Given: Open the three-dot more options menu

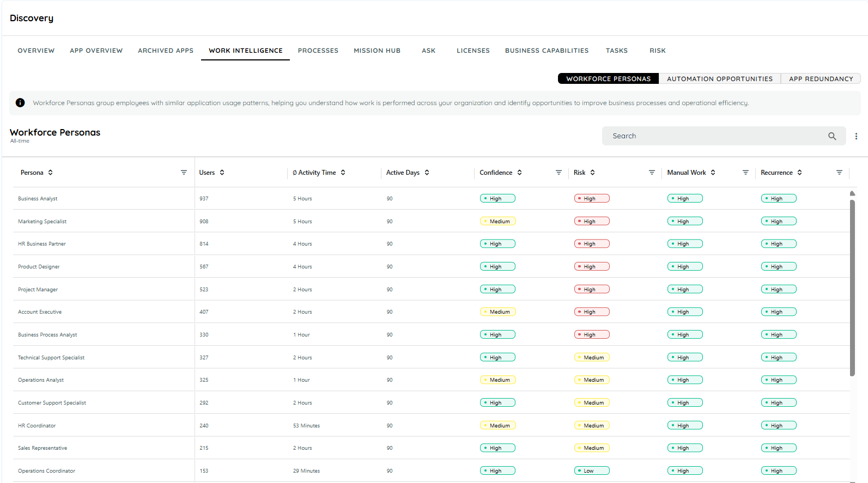Looking at the screenshot, I should click(x=856, y=136).
